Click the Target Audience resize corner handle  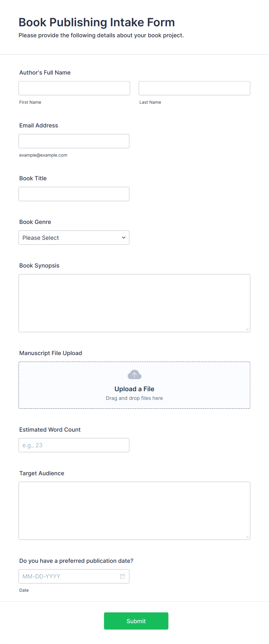click(247, 537)
